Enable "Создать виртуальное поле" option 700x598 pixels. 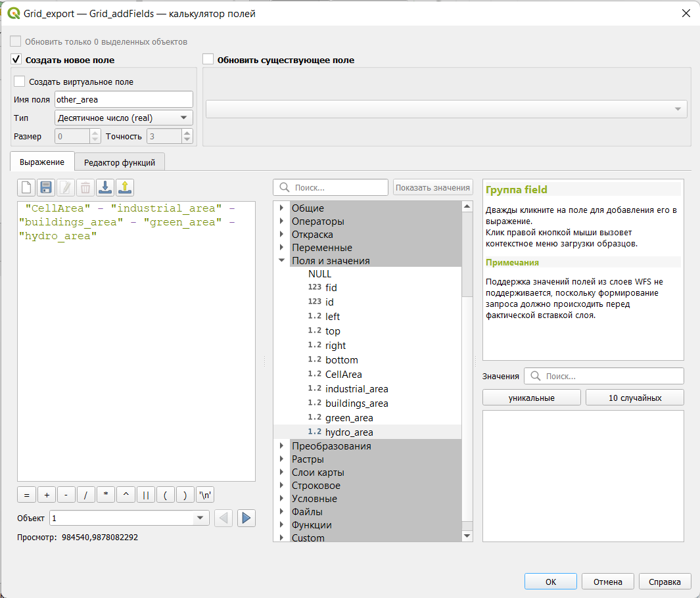pos(20,82)
